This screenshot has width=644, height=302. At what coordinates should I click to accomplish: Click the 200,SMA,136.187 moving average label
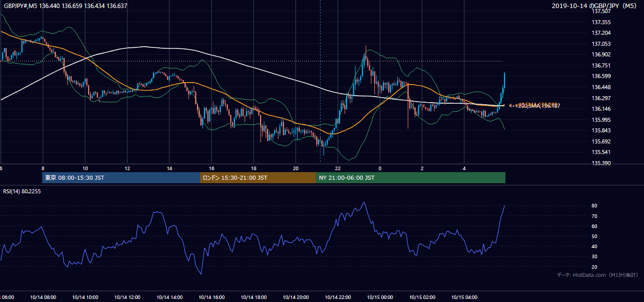[x=538, y=106]
